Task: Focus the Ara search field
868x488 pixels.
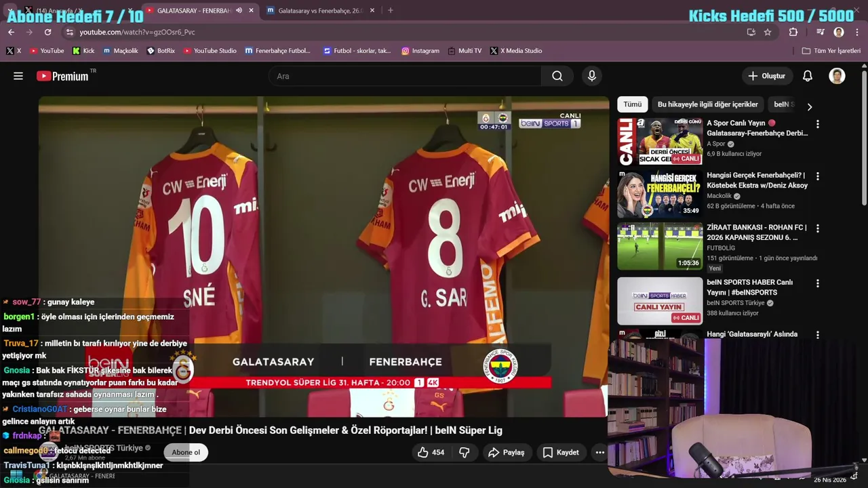Action: (x=406, y=76)
